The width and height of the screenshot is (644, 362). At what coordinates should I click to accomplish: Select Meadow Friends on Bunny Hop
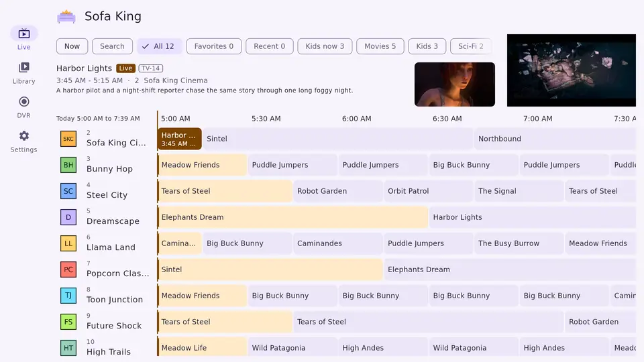pyautogui.click(x=202, y=165)
